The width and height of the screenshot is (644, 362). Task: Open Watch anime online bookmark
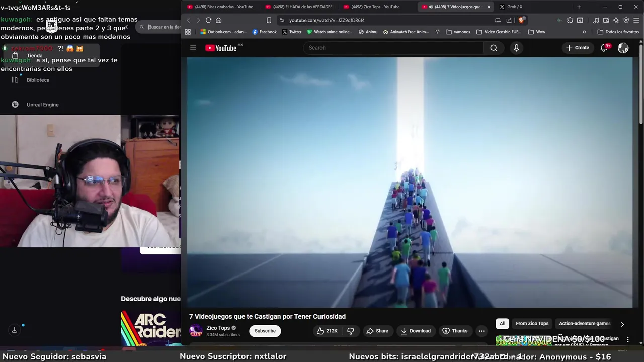pos(330,32)
